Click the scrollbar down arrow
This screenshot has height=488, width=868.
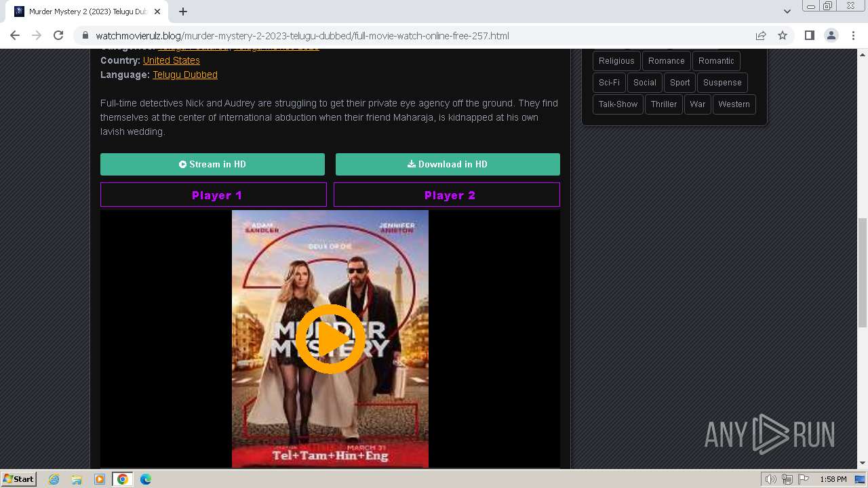[863, 464]
